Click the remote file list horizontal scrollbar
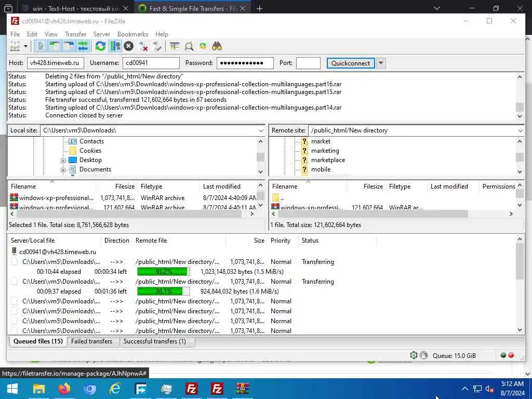The height and width of the screenshot is (399, 532). point(373,214)
